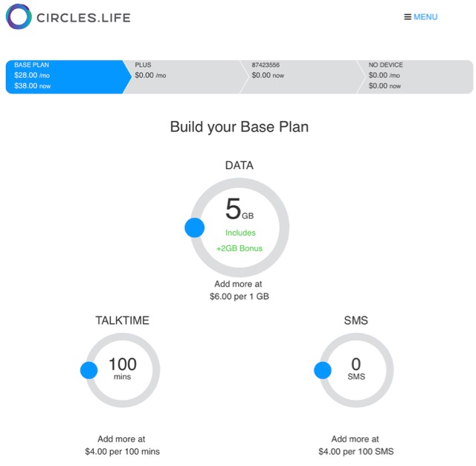The image size is (476, 466).
Task: Click the +2GB Bonus green text
Action: coord(239,248)
